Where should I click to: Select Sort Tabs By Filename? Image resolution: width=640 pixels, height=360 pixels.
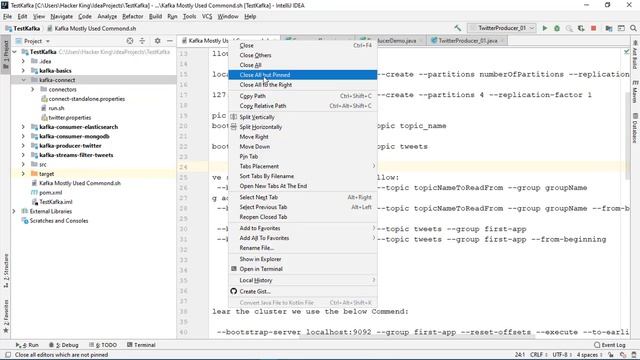303,176
